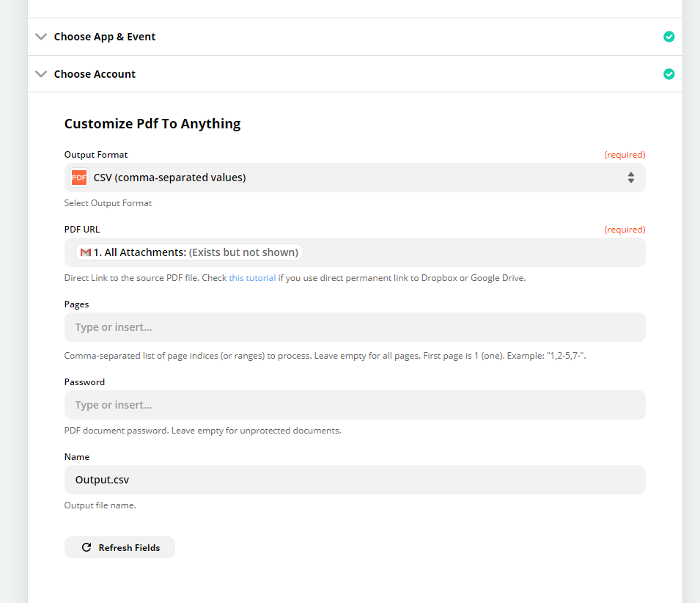The width and height of the screenshot is (700, 603).
Task: Click the All Attachments pill in PDF URL
Action: point(189,252)
